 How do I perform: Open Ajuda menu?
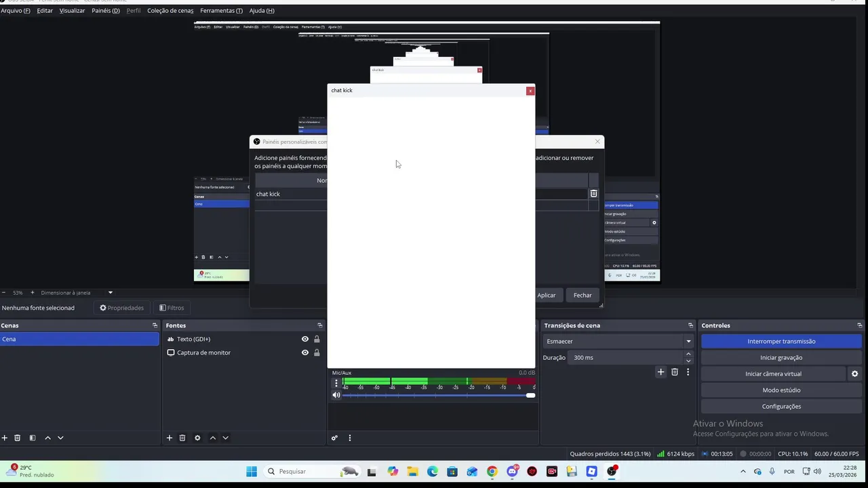262,11
